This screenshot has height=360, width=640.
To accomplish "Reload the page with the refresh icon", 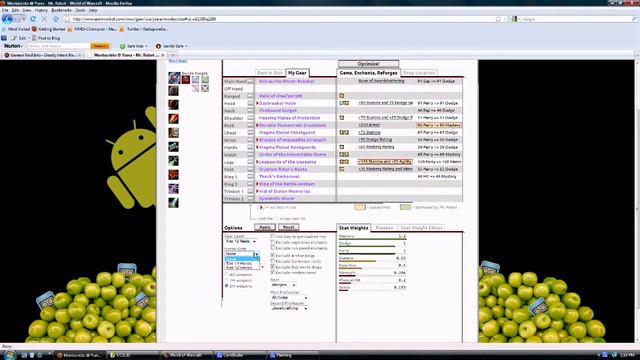I will click(33, 19).
